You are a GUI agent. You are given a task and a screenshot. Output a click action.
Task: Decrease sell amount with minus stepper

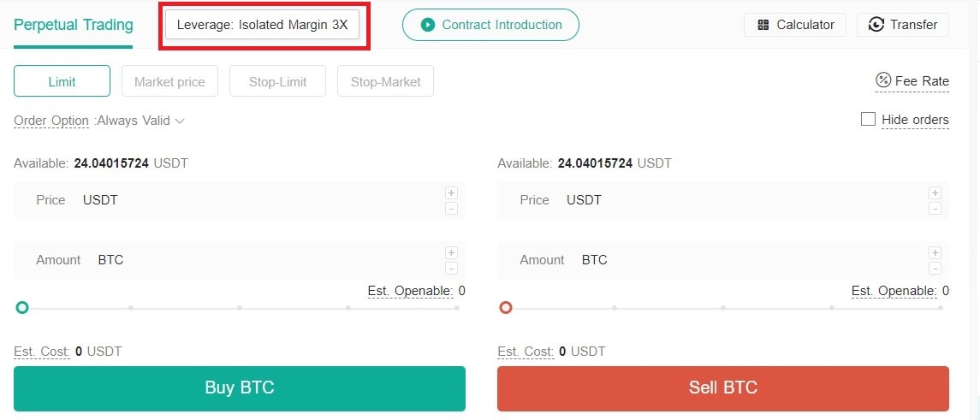[935, 269]
